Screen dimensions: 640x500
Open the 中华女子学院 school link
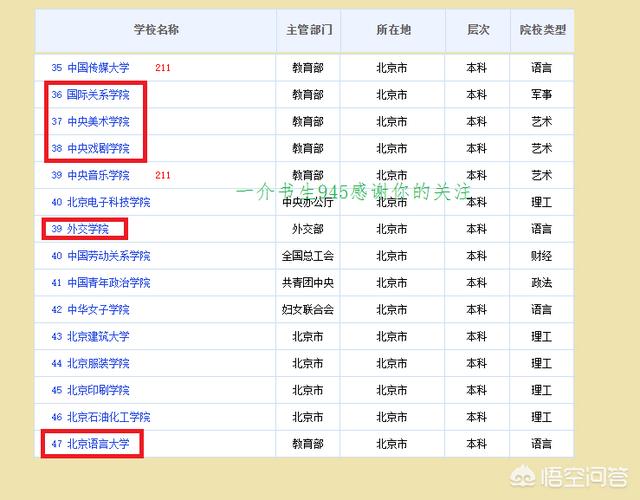point(98,310)
